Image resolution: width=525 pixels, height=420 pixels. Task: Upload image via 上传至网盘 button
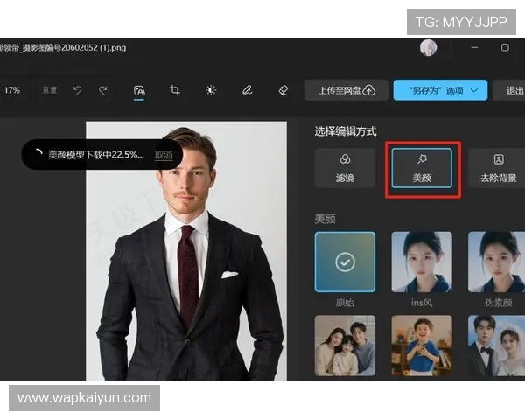pyautogui.click(x=346, y=90)
